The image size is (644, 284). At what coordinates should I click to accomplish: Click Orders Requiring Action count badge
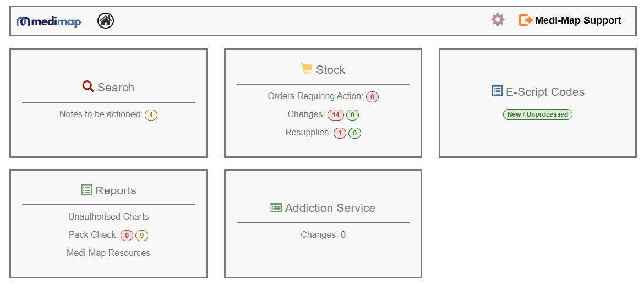[x=372, y=97]
